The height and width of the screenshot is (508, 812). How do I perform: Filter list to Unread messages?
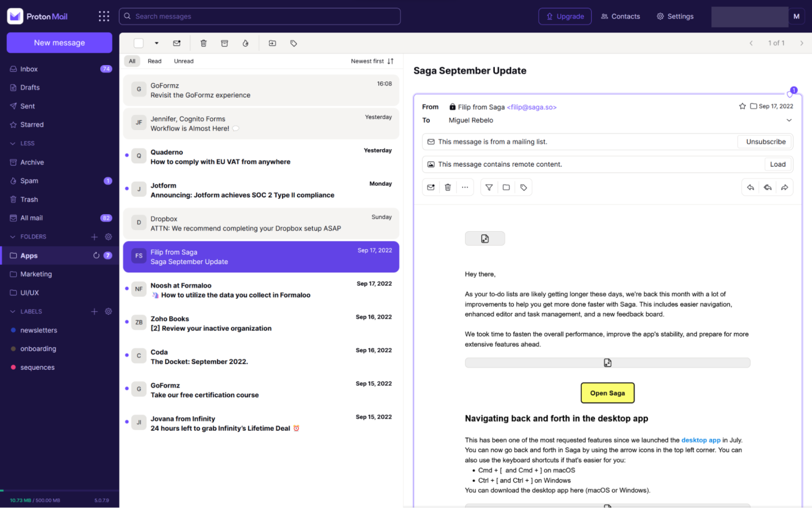(x=184, y=61)
